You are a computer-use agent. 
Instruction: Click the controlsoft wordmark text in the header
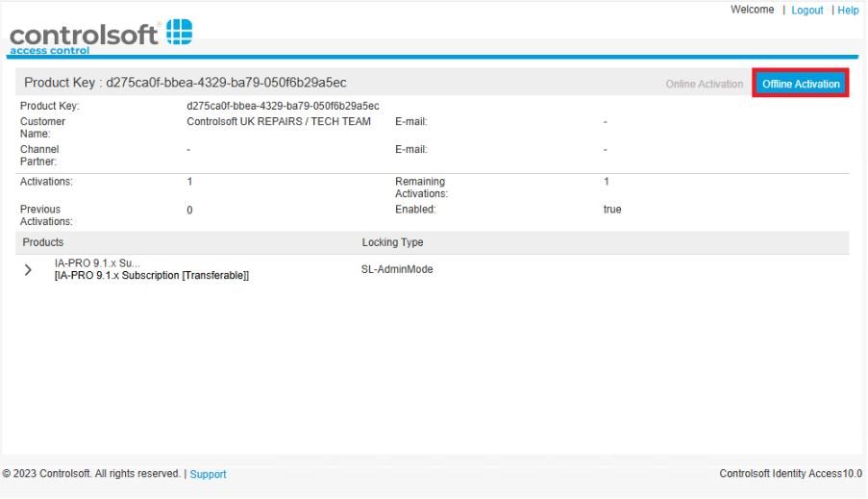[x=84, y=36]
